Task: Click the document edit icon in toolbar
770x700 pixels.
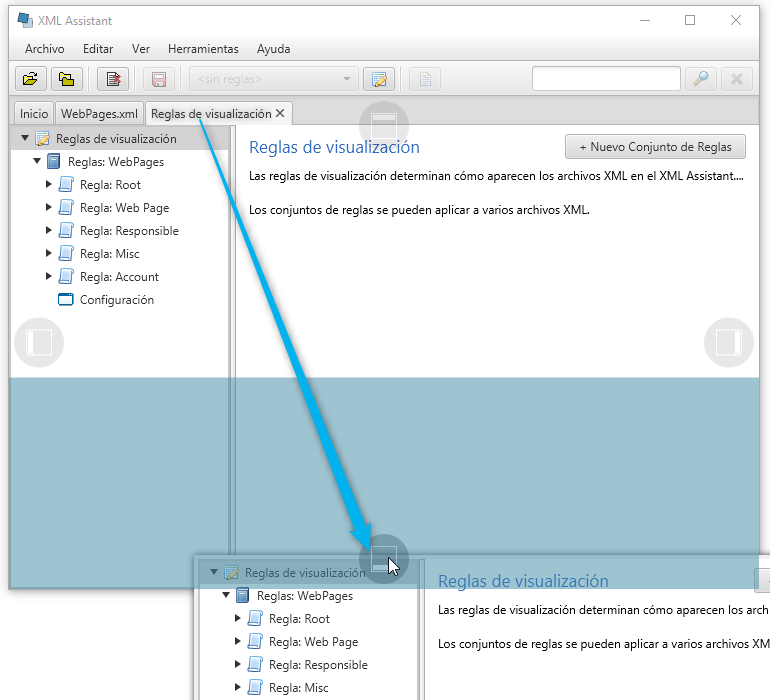Action: pyautogui.click(x=113, y=79)
